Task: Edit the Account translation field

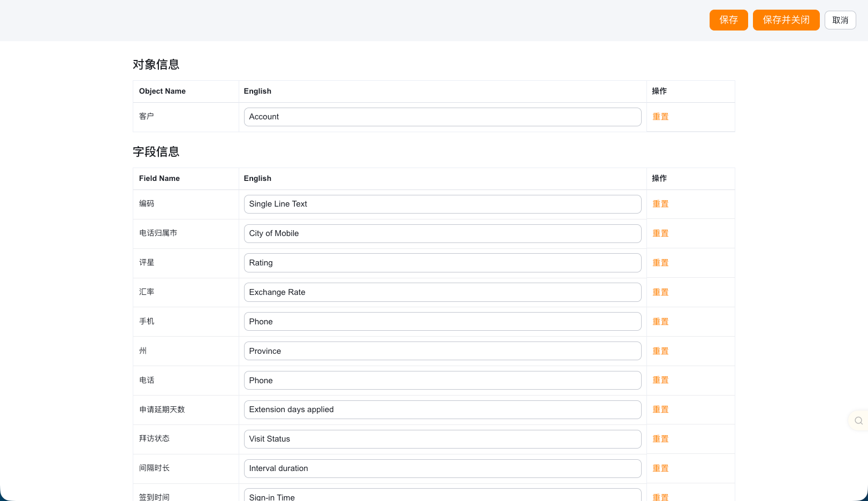Action: [x=443, y=117]
